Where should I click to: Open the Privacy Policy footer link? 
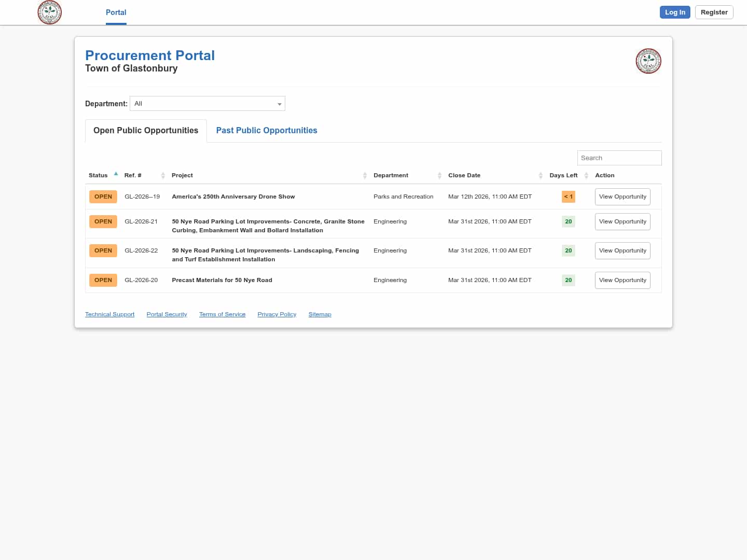point(277,315)
